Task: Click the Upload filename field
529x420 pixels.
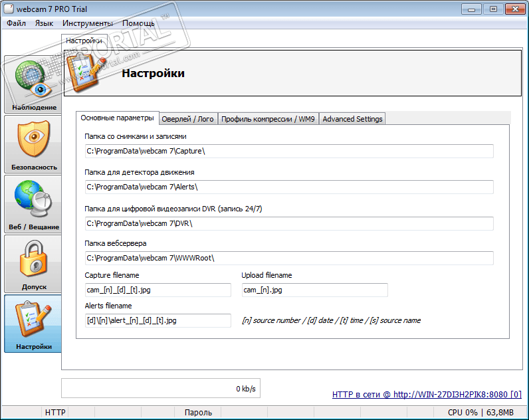Action: coord(315,290)
